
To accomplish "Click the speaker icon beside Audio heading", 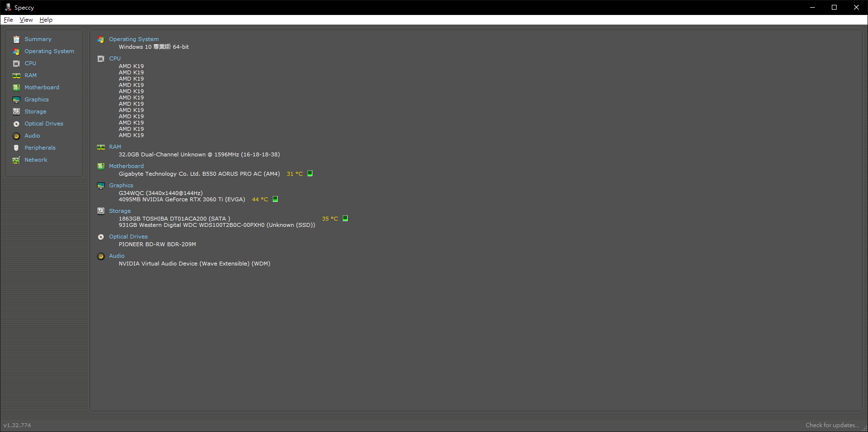I will click(101, 256).
